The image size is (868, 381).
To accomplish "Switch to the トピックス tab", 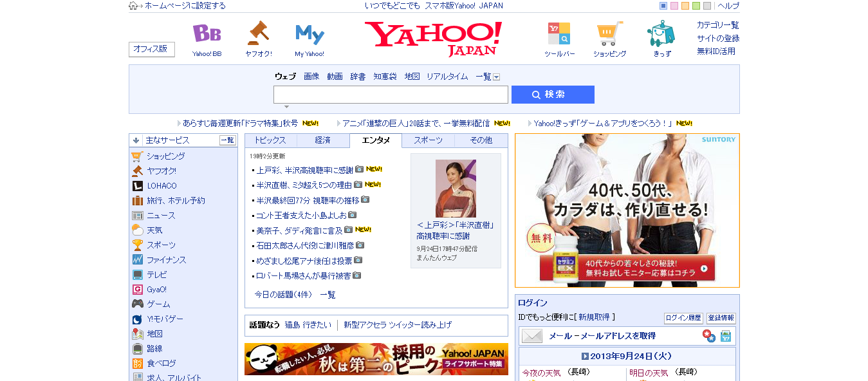I will click(x=271, y=140).
